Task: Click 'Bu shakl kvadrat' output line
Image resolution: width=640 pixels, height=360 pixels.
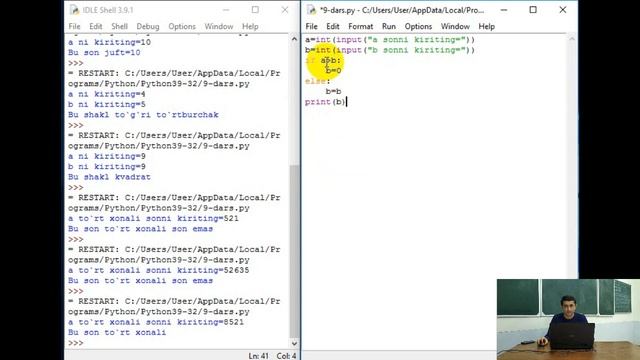Action: pyautogui.click(x=109, y=177)
